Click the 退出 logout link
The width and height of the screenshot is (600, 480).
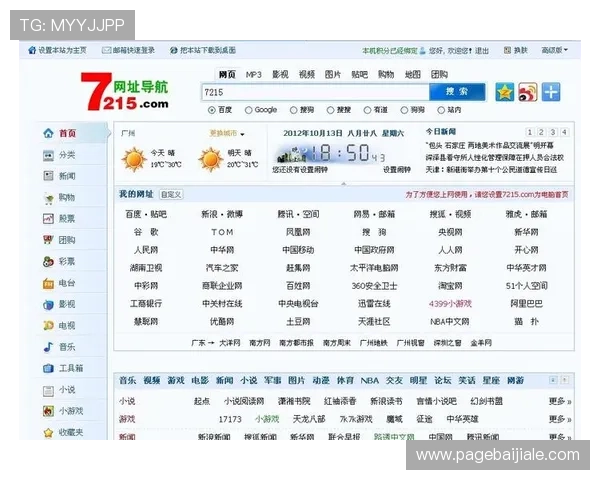(x=482, y=51)
